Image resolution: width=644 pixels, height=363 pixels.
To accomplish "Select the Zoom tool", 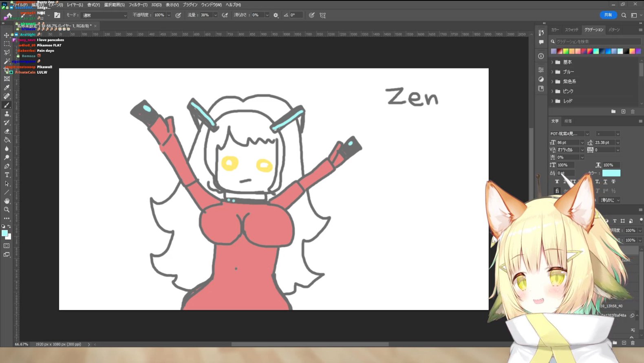I will coord(7,210).
